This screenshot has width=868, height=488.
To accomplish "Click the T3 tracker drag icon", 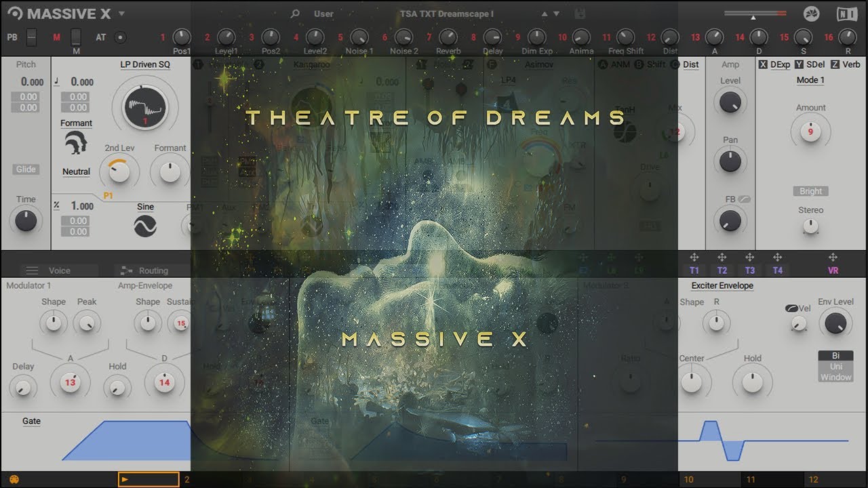I will point(749,258).
